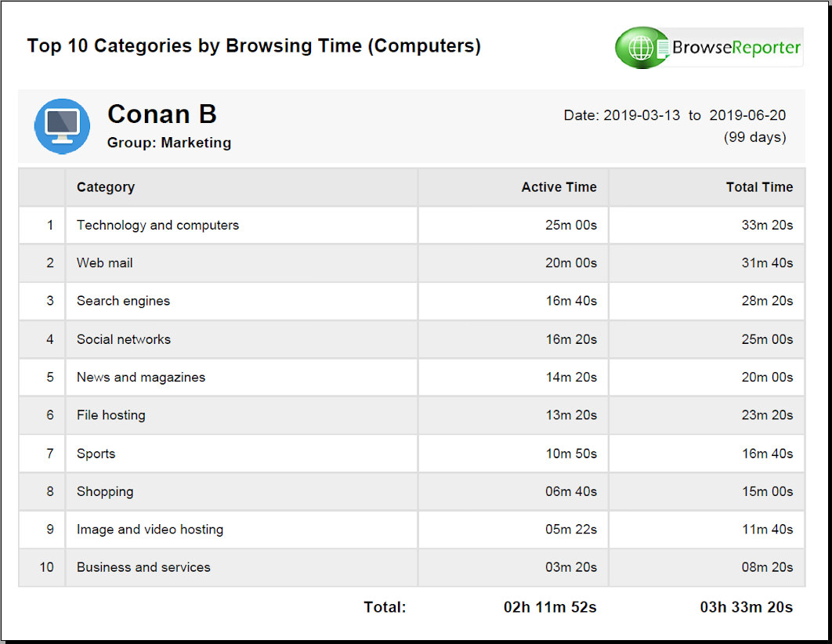Viewport: 832px width, 644px height.
Task: Click the blue computer monitor icon
Action: click(x=62, y=126)
